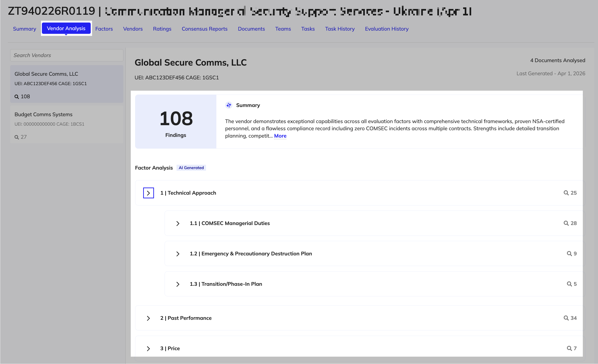598x364 pixels.
Task: Click the 108 Findings count tile
Action: click(176, 121)
